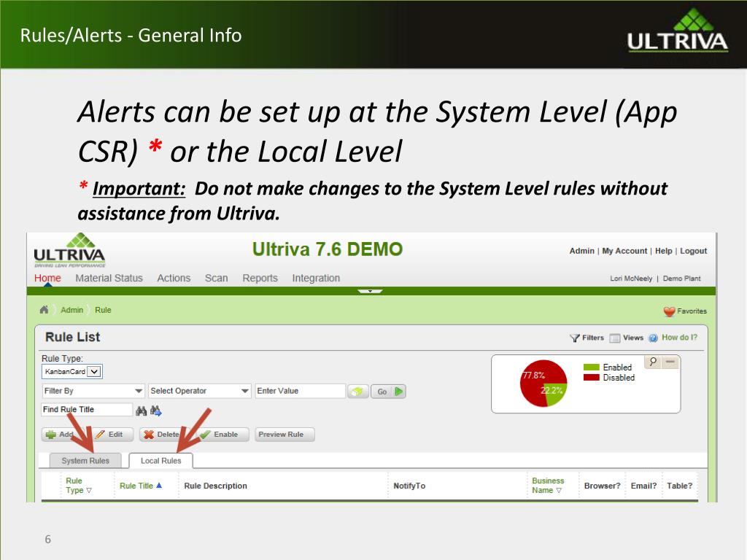Open the Reports menu
This screenshot has width=747, height=560.
point(260,278)
